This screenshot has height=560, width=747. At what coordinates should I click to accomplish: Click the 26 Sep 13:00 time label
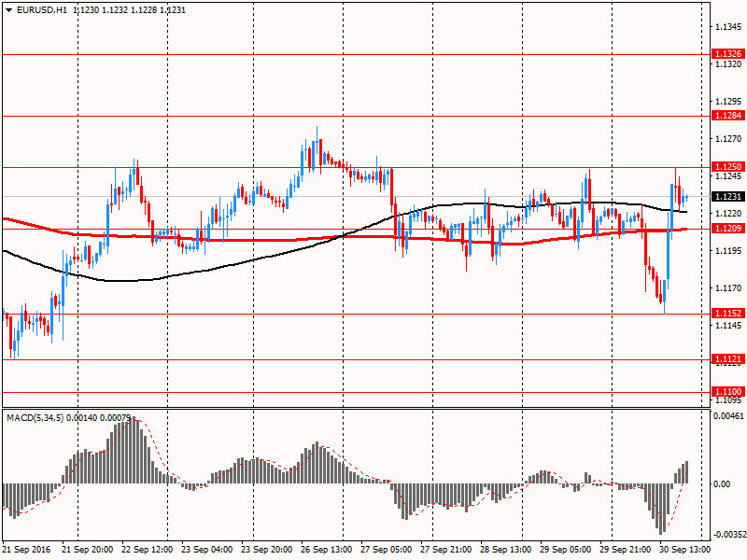(327, 550)
